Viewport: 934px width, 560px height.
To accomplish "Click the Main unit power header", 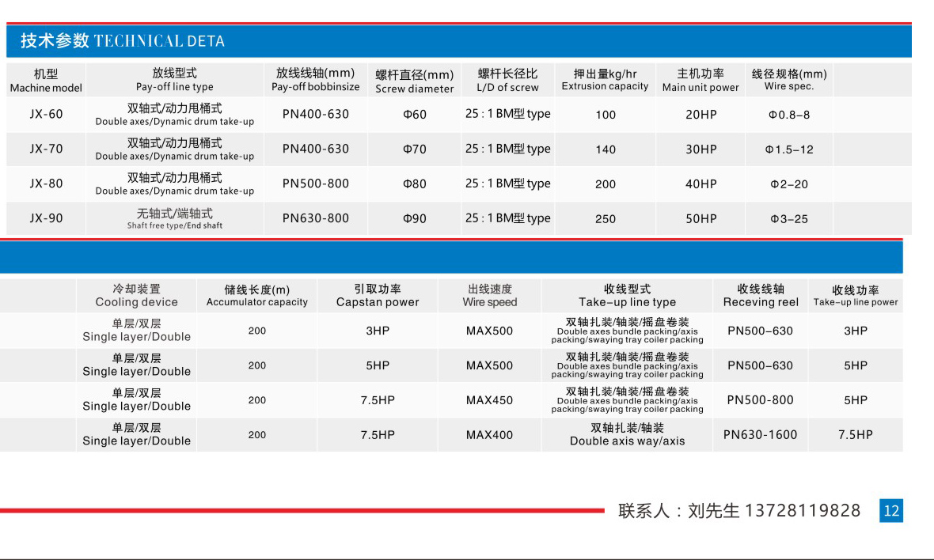I will point(700,80).
